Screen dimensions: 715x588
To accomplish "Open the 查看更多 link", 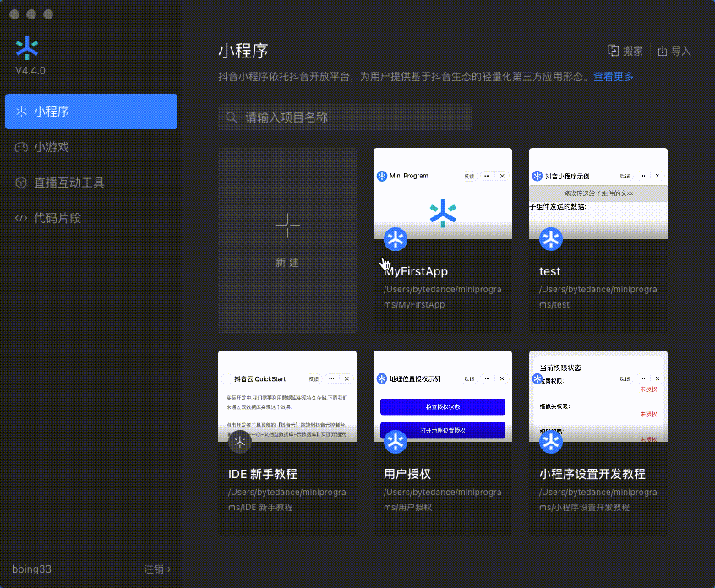I will [614, 77].
